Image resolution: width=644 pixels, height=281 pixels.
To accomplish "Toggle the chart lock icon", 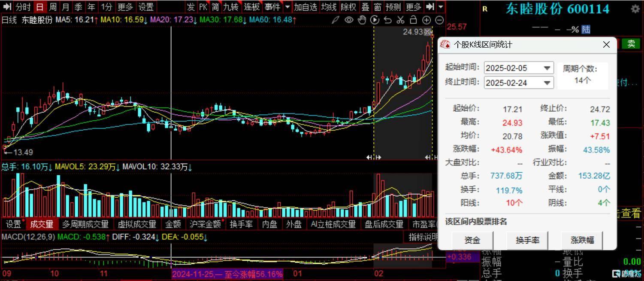I will [x=413, y=20].
